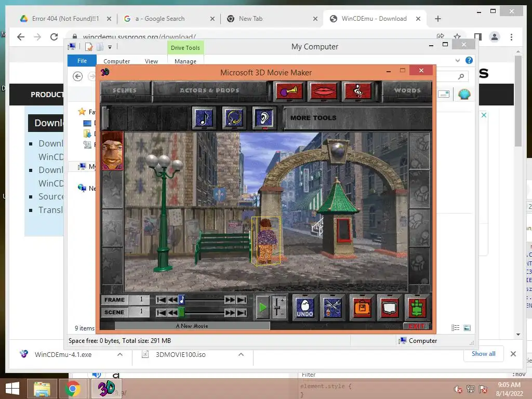Screen dimensions: 532x399
Task: Open File Explorer from the taskbar
Action: 42,389
